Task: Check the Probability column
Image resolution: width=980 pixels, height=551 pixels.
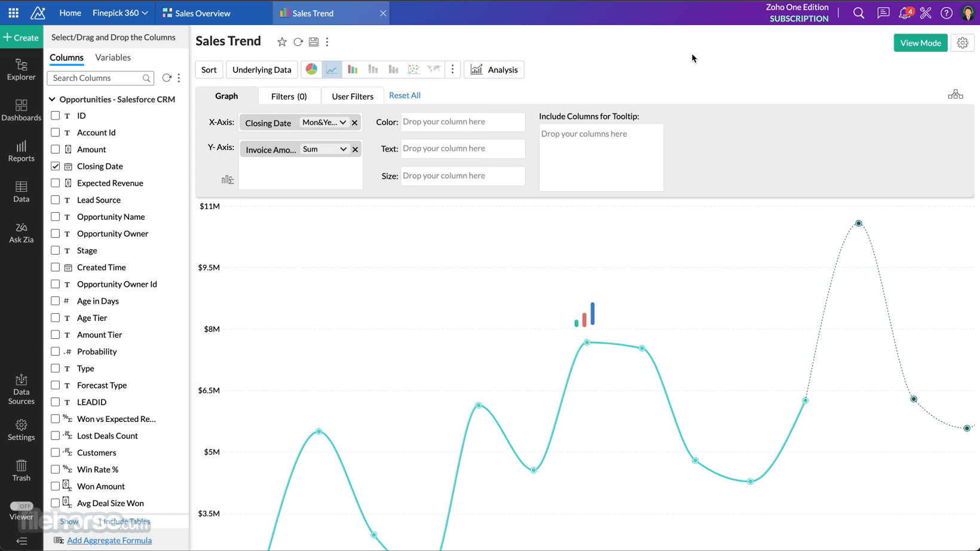Action: (x=56, y=351)
